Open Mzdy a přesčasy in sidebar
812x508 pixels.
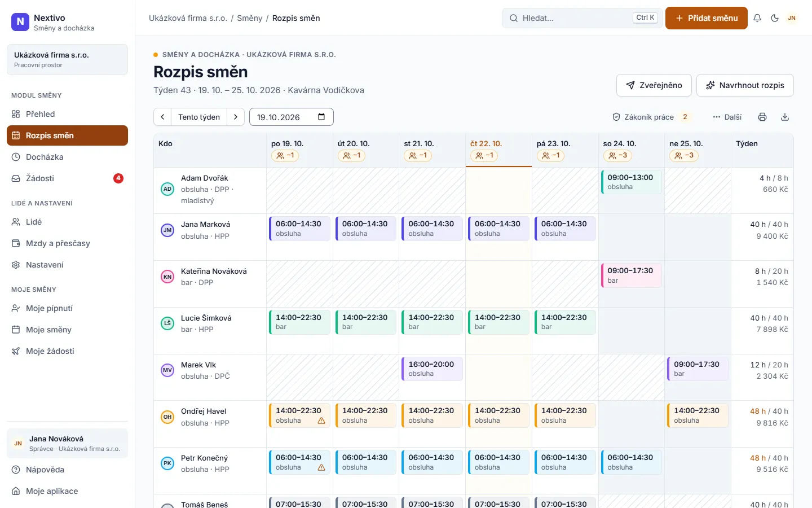pos(67,243)
